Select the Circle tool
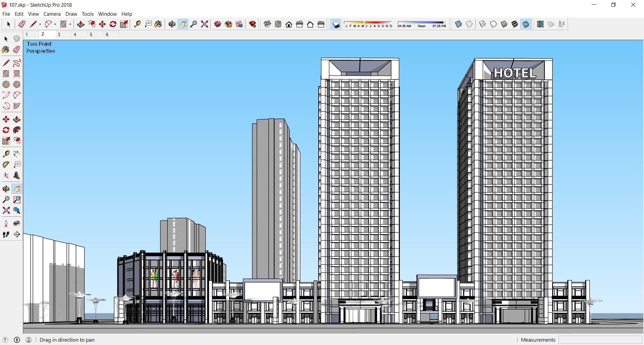This screenshot has height=345, width=644. pos(6,84)
